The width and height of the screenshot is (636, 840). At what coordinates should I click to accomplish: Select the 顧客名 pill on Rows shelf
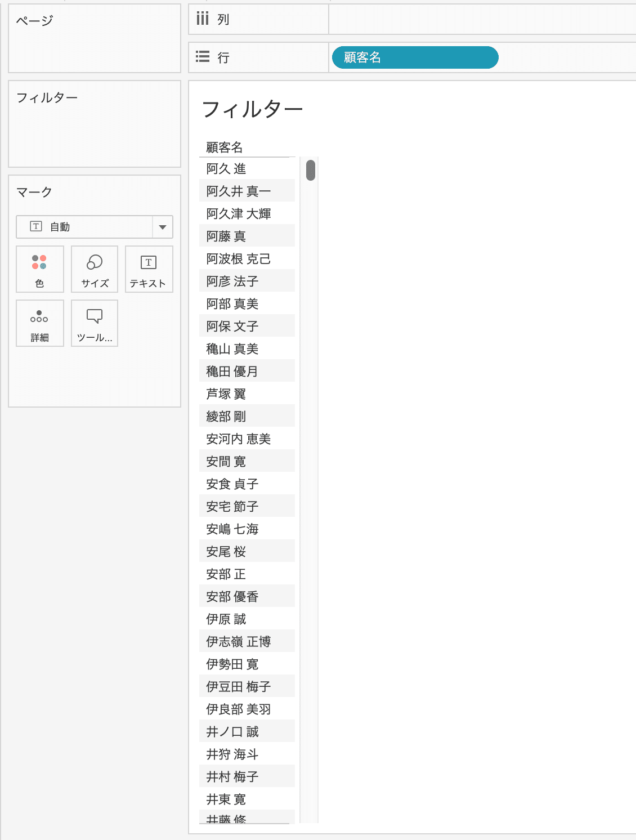click(415, 57)
